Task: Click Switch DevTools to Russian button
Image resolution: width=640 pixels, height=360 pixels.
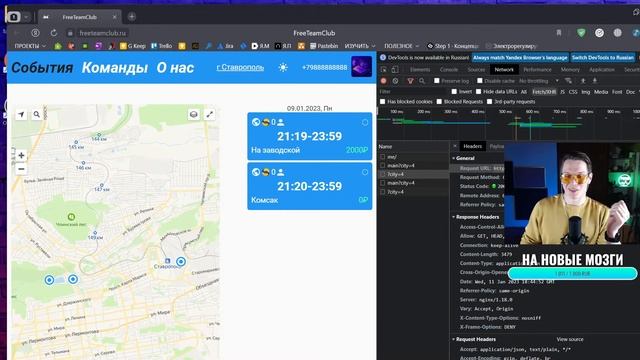Action: (602, 58)
